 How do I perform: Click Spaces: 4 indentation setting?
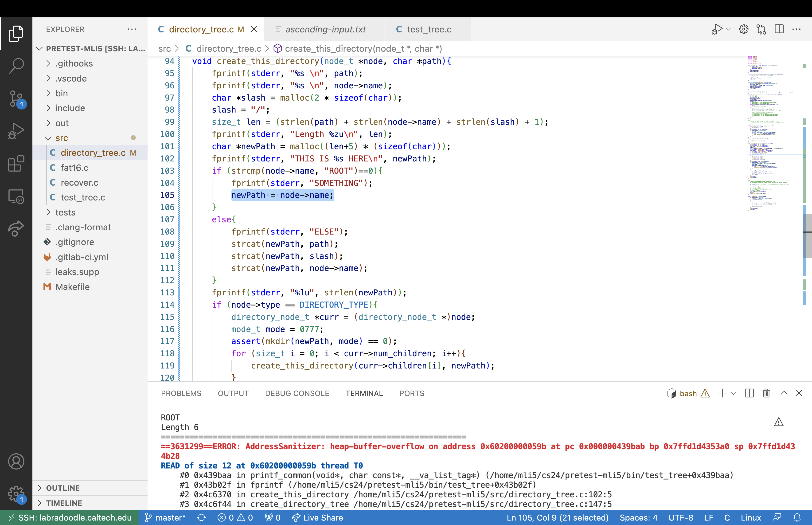pos(638,517)
